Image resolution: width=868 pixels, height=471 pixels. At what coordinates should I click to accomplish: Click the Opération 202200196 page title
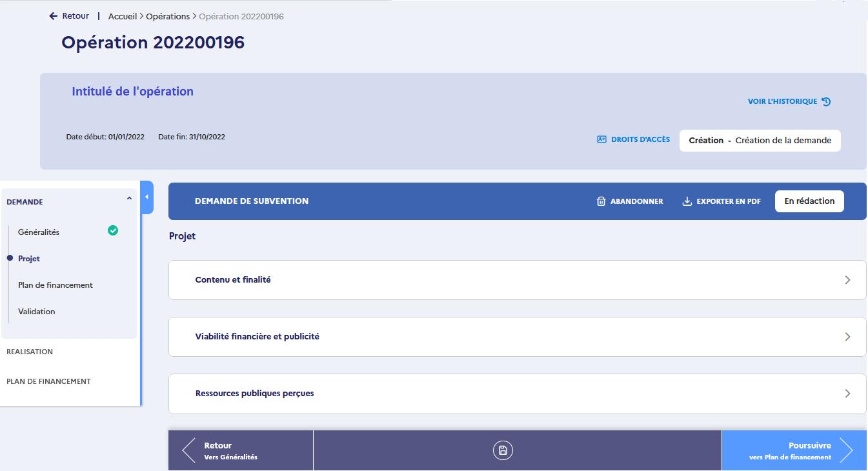(x=153, y=43)
